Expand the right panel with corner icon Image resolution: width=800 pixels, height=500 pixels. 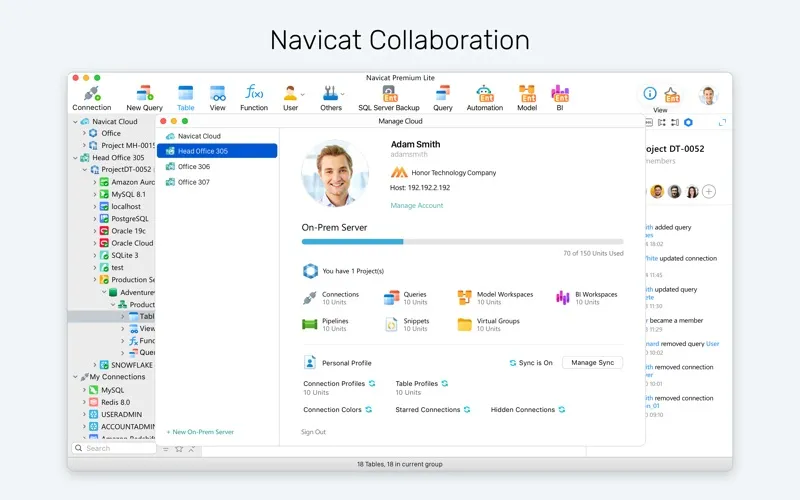[x=722, y=122]
